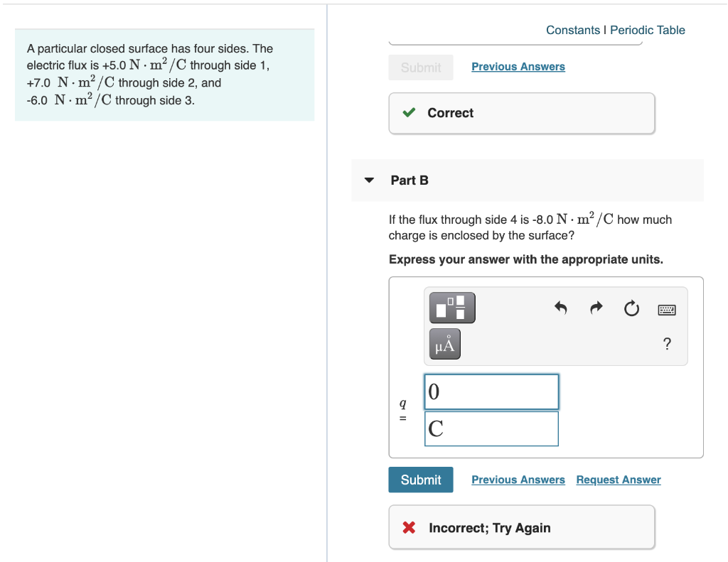Select the value field containing 0
The image size is (728, 562).
tap(491, 391)
